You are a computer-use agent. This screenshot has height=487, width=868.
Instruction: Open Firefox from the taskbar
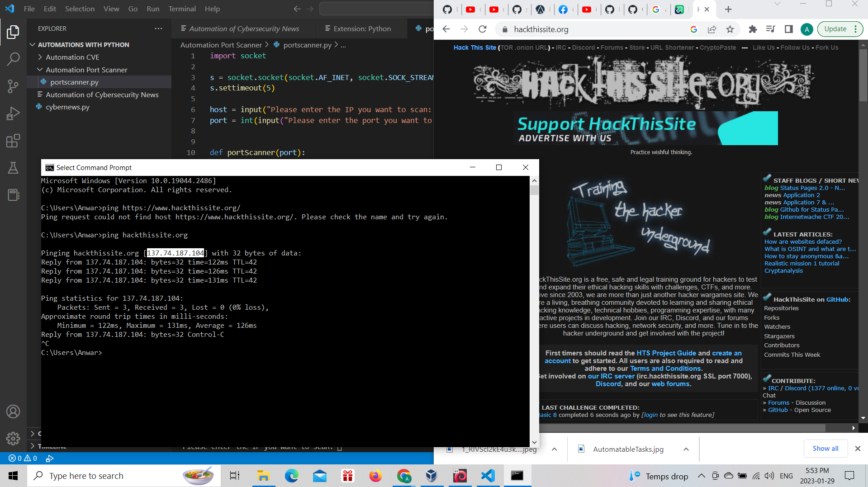click(x=375, y=476)
